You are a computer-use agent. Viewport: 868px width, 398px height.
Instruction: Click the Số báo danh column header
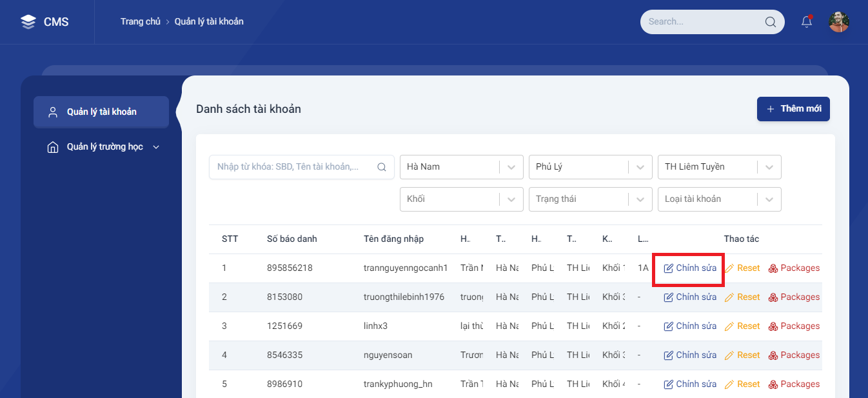[292, 239]
